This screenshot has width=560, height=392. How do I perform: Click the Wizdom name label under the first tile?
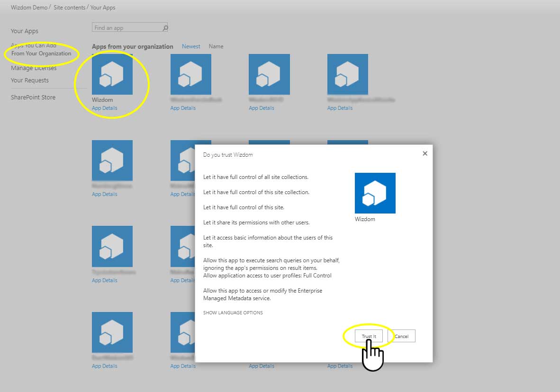coord(102,100)
